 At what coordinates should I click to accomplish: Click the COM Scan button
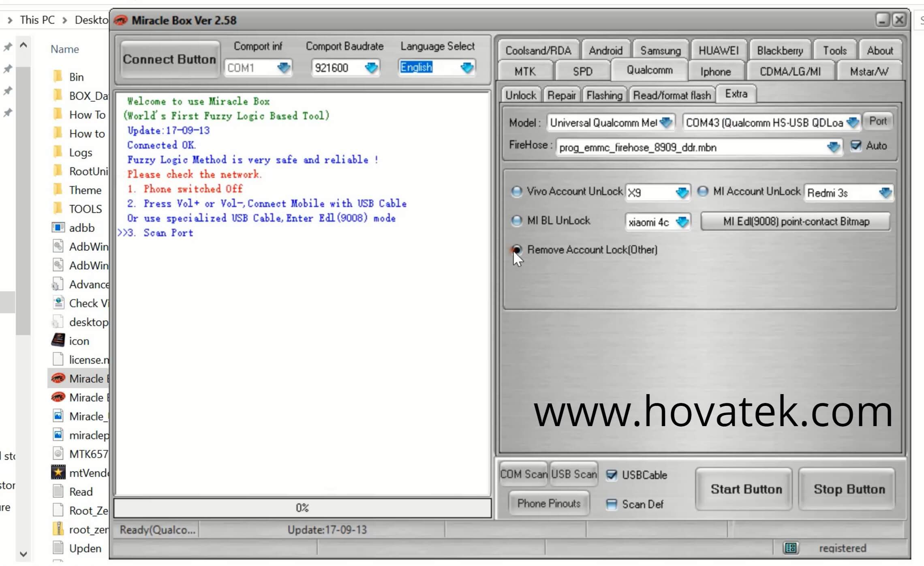pos(524,474)
